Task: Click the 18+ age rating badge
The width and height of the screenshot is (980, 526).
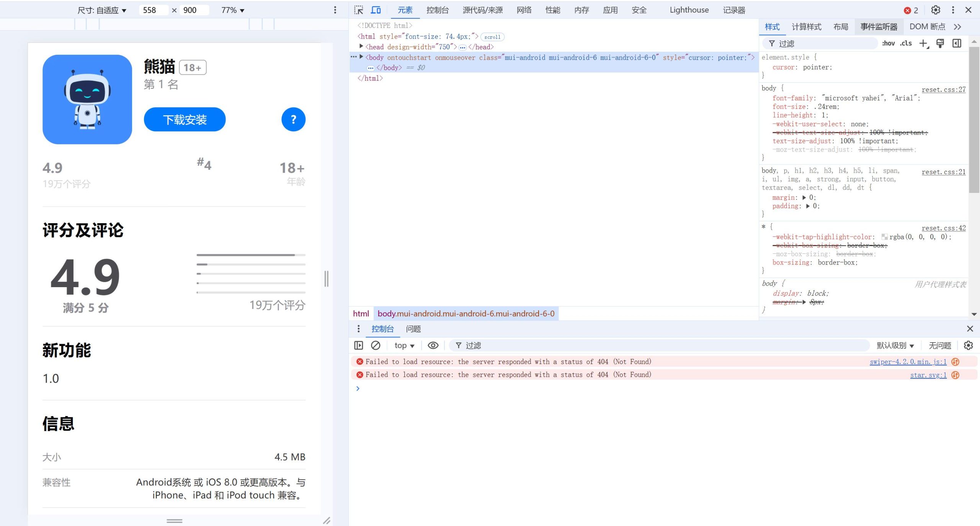Action: [x=193, y=67]
